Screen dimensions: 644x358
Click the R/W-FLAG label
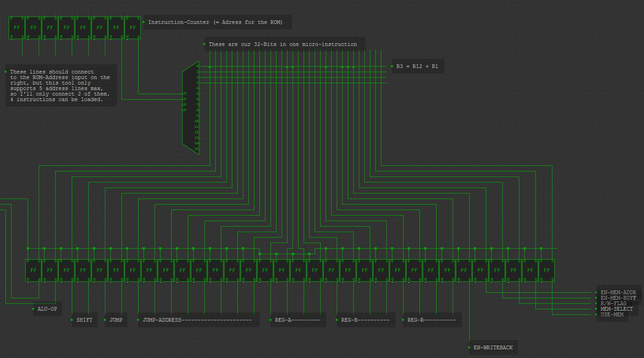(x=613, y=303)
